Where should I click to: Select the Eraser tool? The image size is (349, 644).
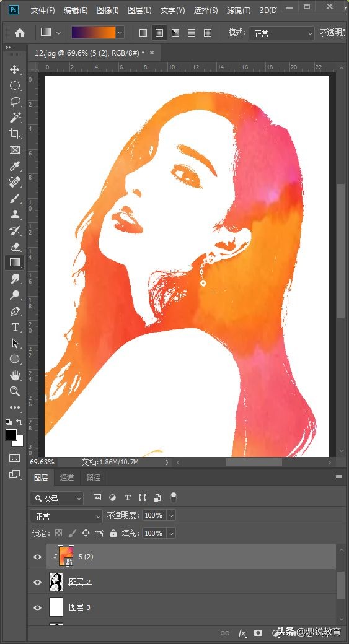click(15, 246)
